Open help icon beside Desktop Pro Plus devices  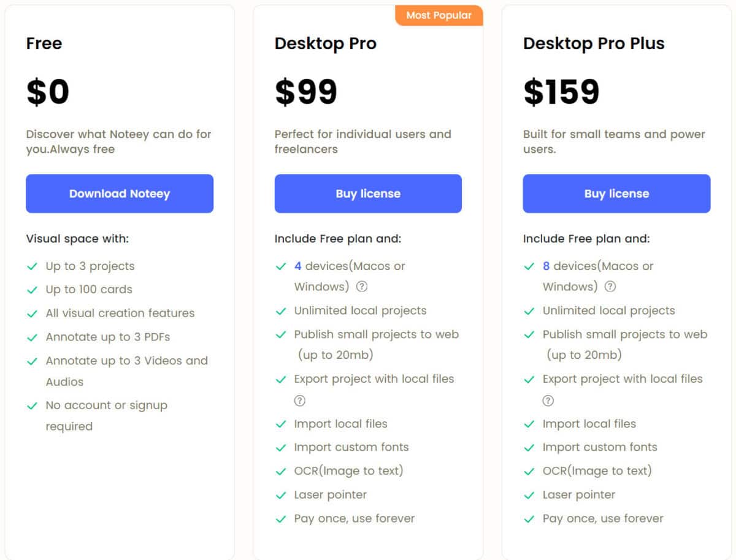tap(610, 286)
